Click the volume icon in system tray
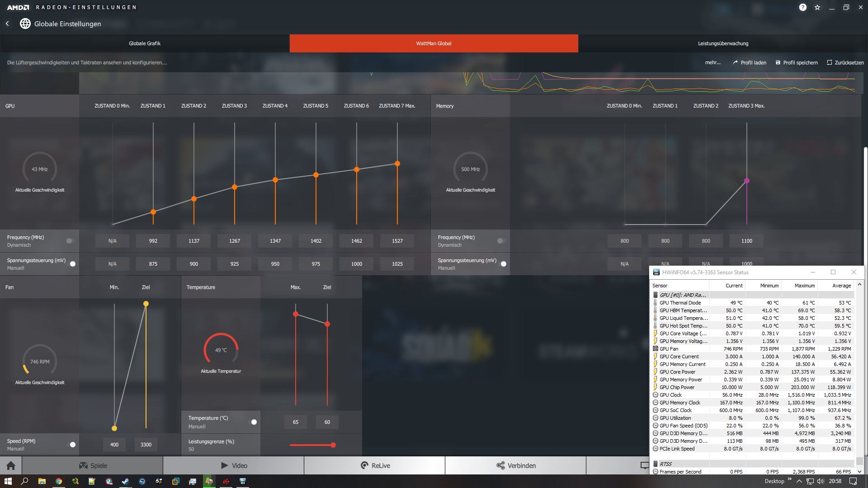Viewport: 868px width, 488px height. click(x=821, y=481)
